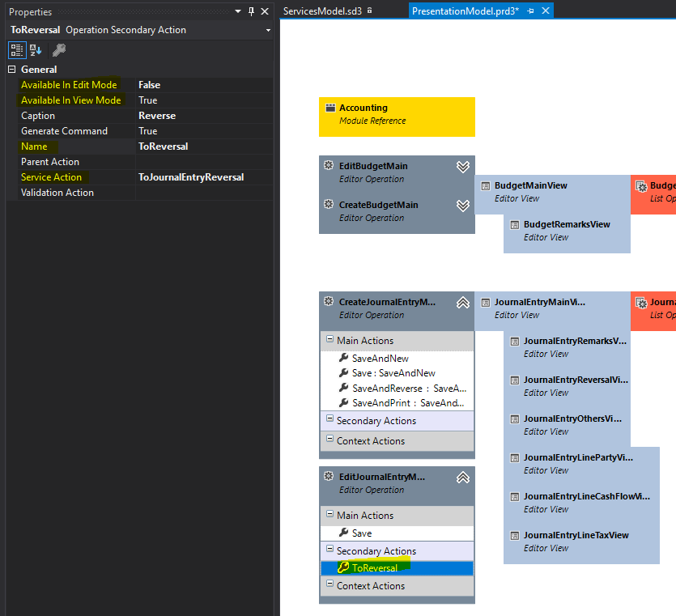
Task: Collapse the CreateJournalEntryMain operation chevron
Action: (x=463, y=303)
